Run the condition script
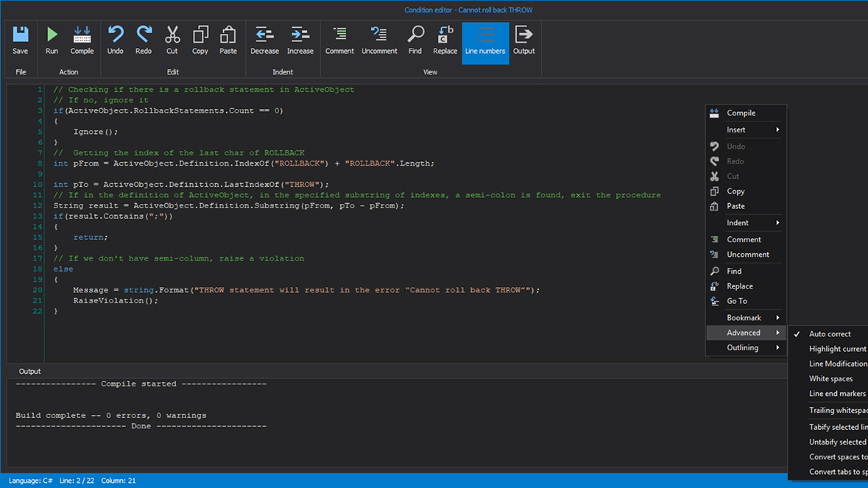The image size is (868, 488). click(x=52, y=40)
